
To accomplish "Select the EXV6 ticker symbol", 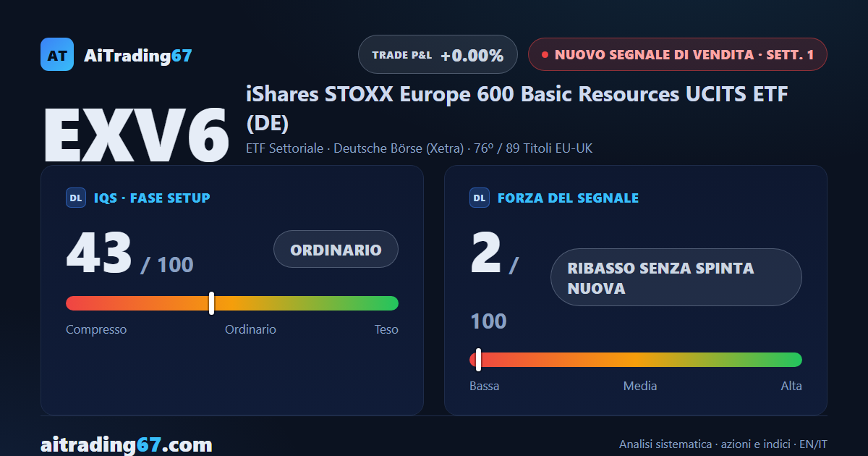I will [136, 134].
